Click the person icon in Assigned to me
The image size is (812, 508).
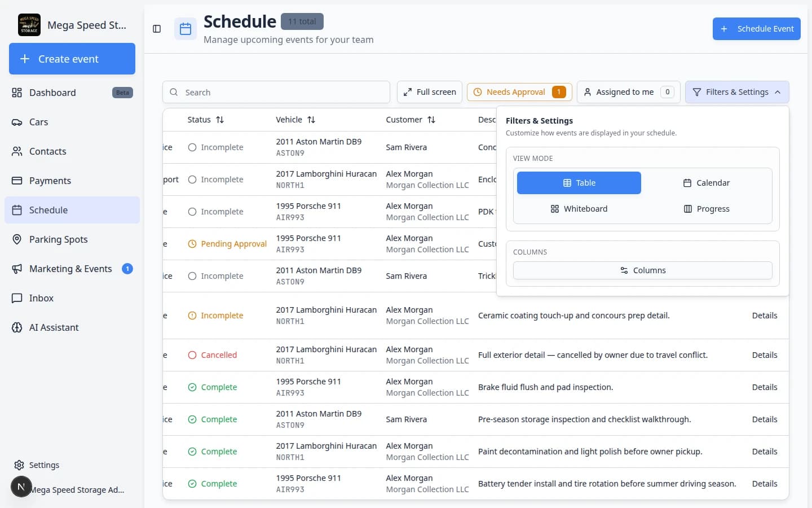pos(588,92)
